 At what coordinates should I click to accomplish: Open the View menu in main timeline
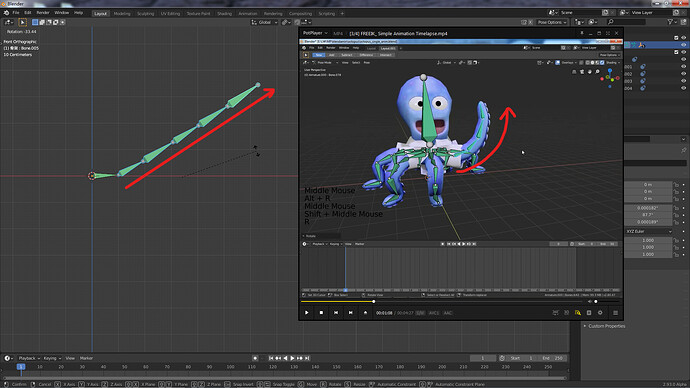coord(70,358)
